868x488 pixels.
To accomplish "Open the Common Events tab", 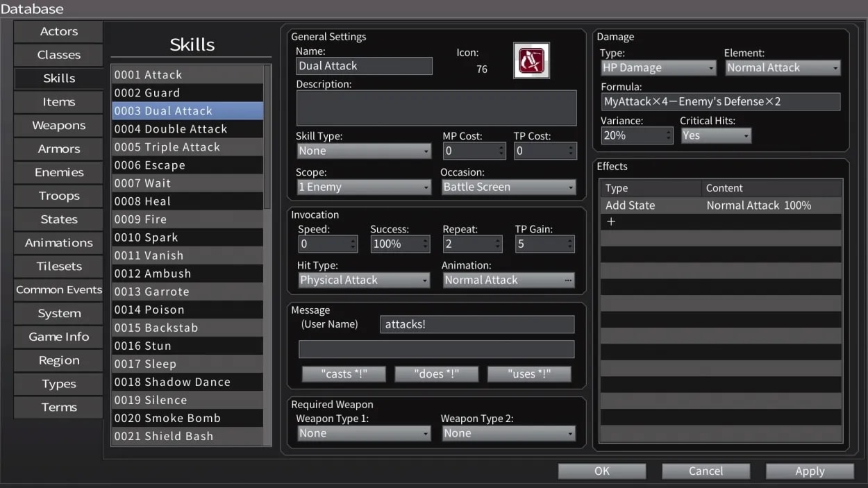I will coord(59,290).
